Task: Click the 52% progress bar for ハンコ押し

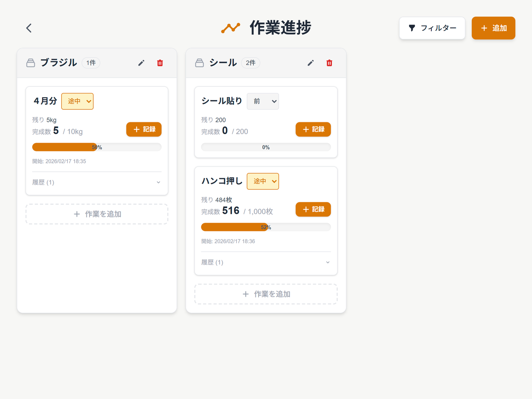Action: (x=266, y=227)
